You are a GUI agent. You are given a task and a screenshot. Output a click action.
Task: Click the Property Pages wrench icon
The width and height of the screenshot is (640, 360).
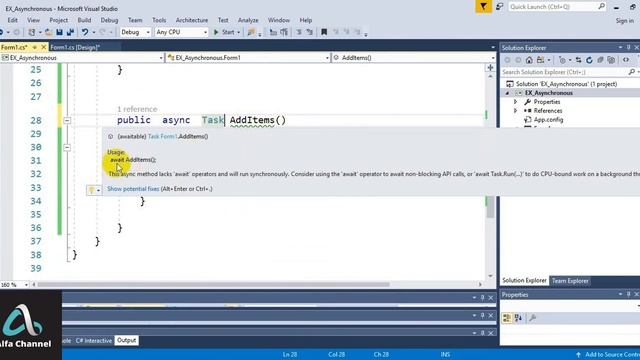(x=532, y=318)
